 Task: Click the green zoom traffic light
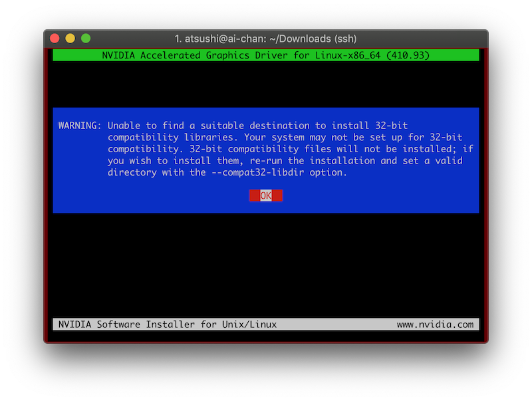(x=84, y=39)
